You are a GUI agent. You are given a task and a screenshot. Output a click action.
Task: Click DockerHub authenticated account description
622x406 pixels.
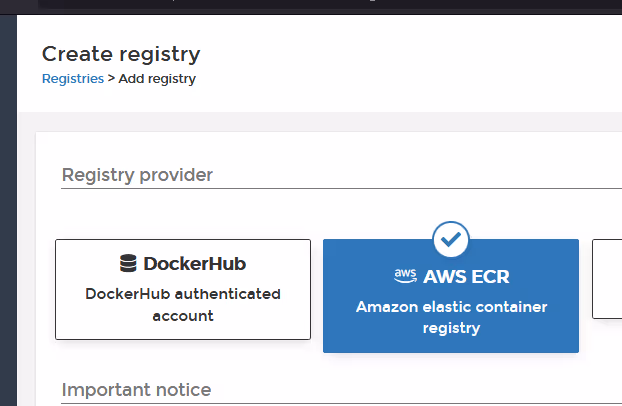(183, 305)
